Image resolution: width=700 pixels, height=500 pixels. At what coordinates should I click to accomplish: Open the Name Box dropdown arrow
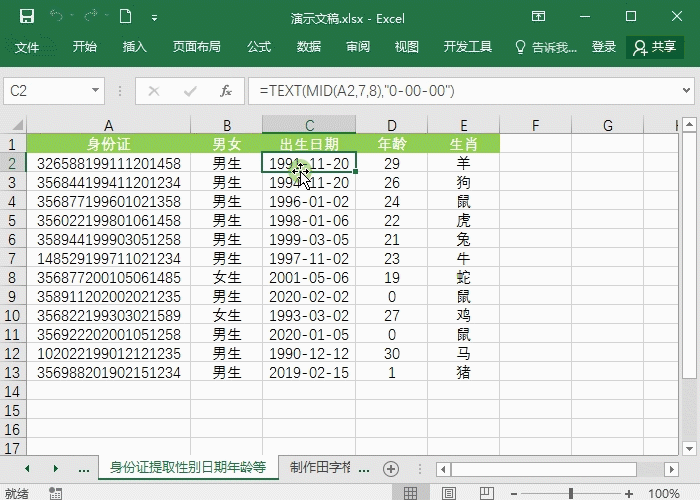(x=95, y=91)
